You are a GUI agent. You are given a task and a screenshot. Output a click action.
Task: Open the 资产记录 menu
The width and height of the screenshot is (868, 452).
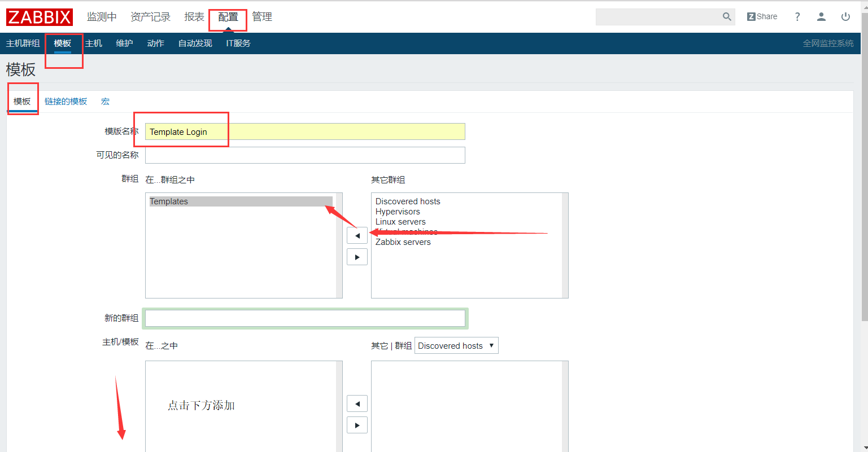click(x=150, y=17)
